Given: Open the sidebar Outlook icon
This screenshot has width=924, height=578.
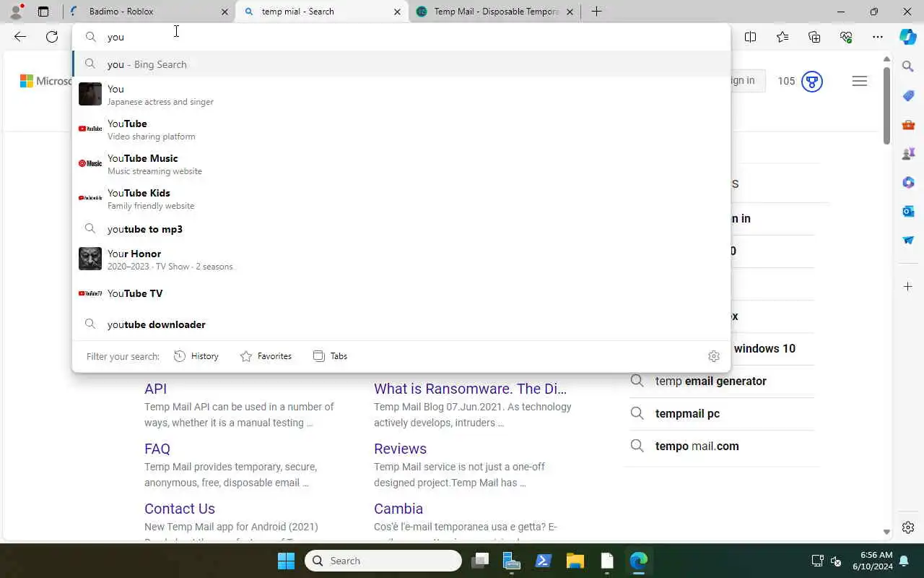Looking at the screenshot, I should (908, 211).
